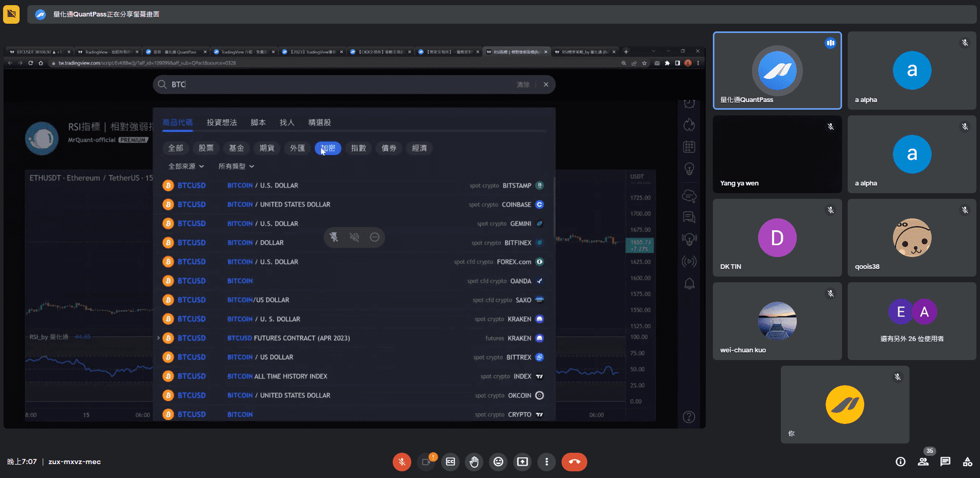980x478 pixels.
Task: Click the BTC search input field
Action: point(340,84)
